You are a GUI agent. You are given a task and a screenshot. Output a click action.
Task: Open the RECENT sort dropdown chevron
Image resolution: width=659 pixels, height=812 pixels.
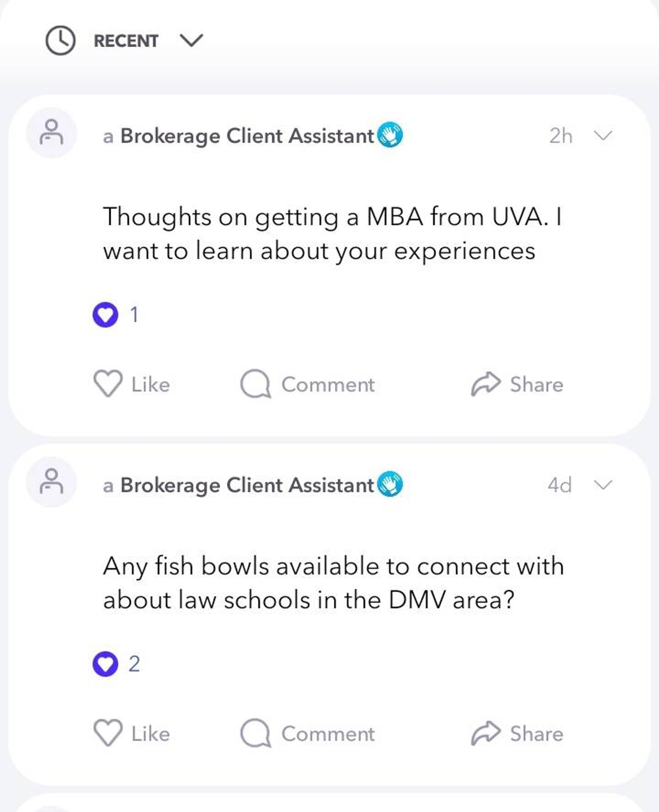pos(192,40)
